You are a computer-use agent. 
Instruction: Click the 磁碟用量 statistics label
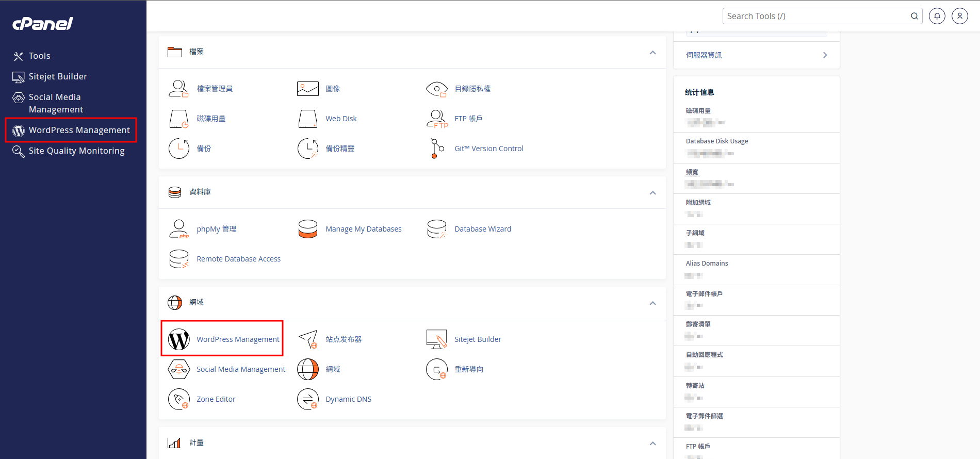pyautogui.click(x=698, y=111)
